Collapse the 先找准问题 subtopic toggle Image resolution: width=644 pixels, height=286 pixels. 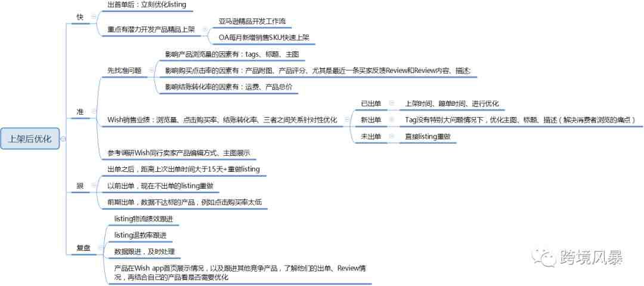(x=151, y=70)
